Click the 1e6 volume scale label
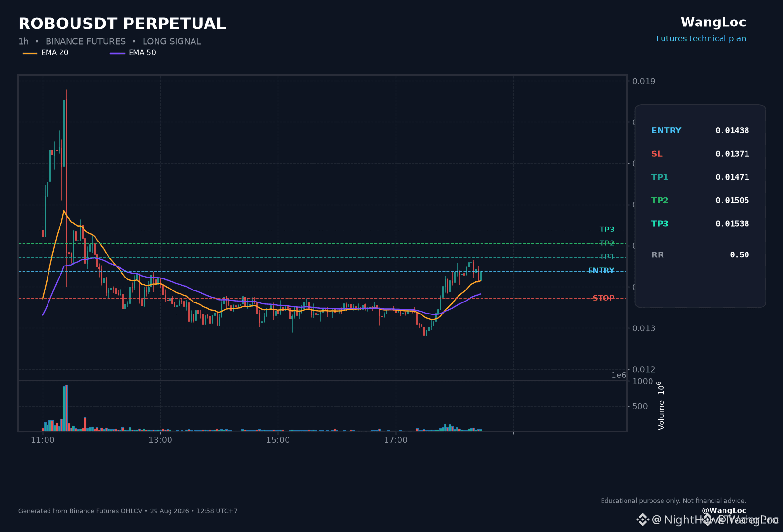The width and height of the screenshot is (783, 532). 619,375
